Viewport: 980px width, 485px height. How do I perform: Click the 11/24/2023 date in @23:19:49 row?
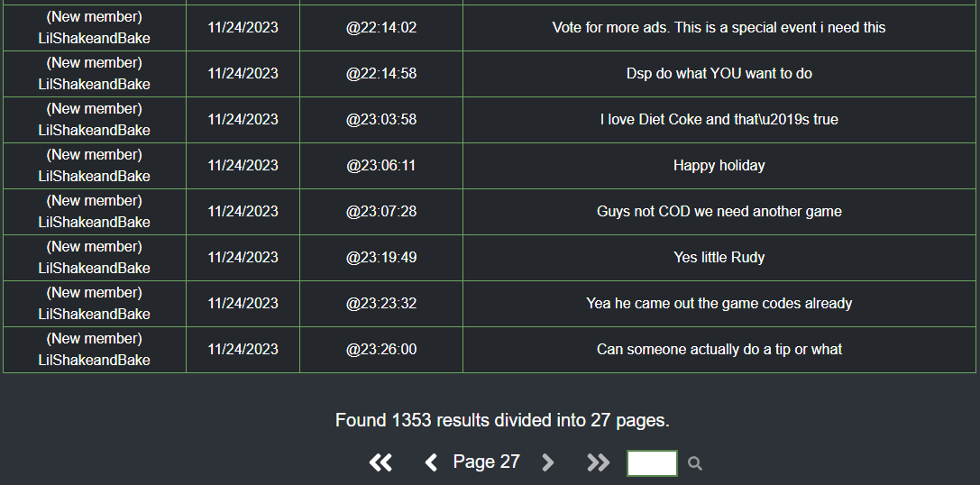[243, 258]
